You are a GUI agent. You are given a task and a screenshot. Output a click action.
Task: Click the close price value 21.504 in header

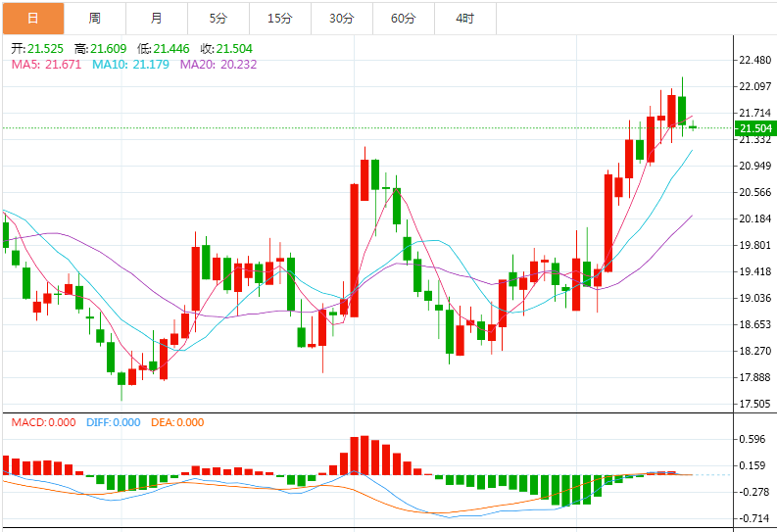coord(234,49)
